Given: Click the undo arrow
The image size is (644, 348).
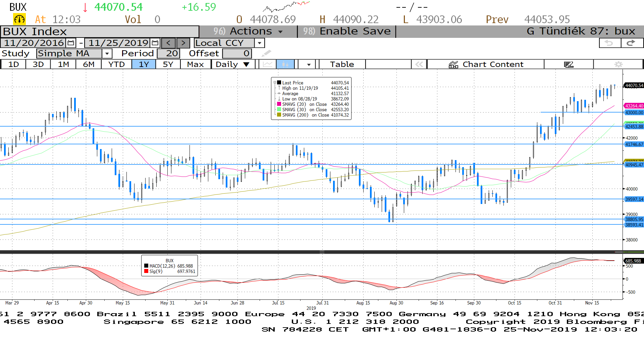Looking at the screenshot, I should (x=609, y=43).
